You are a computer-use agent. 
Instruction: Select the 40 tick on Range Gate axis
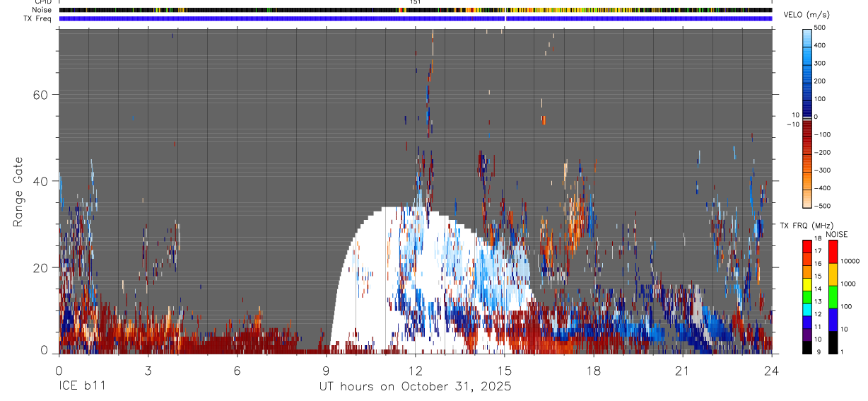(41, 181)
